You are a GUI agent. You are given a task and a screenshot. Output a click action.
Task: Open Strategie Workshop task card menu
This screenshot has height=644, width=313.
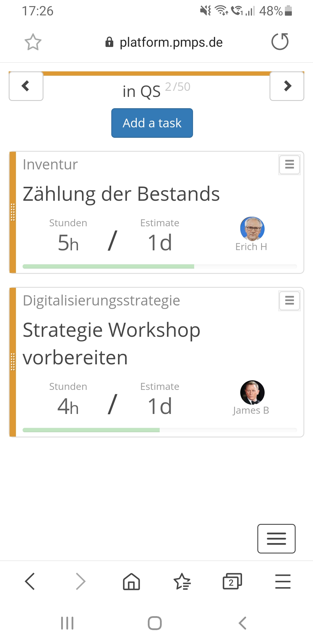(289, 300)
